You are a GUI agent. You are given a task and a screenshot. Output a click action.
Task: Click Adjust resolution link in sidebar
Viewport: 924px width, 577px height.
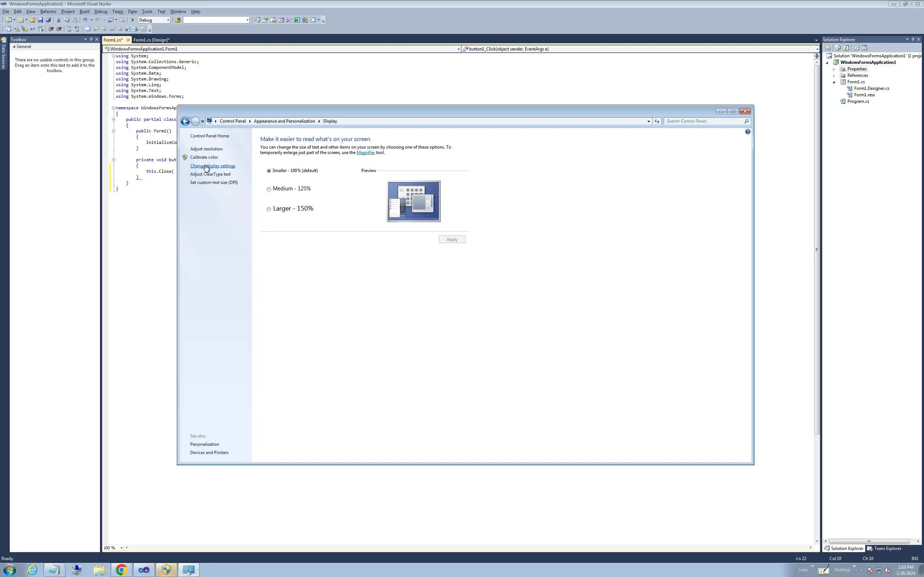(206, 149)
